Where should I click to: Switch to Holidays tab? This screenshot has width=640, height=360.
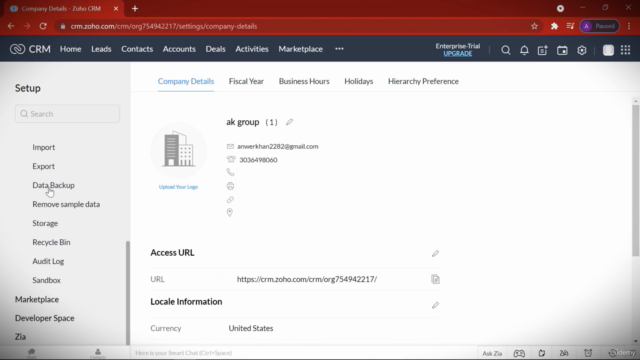(359, 81)
